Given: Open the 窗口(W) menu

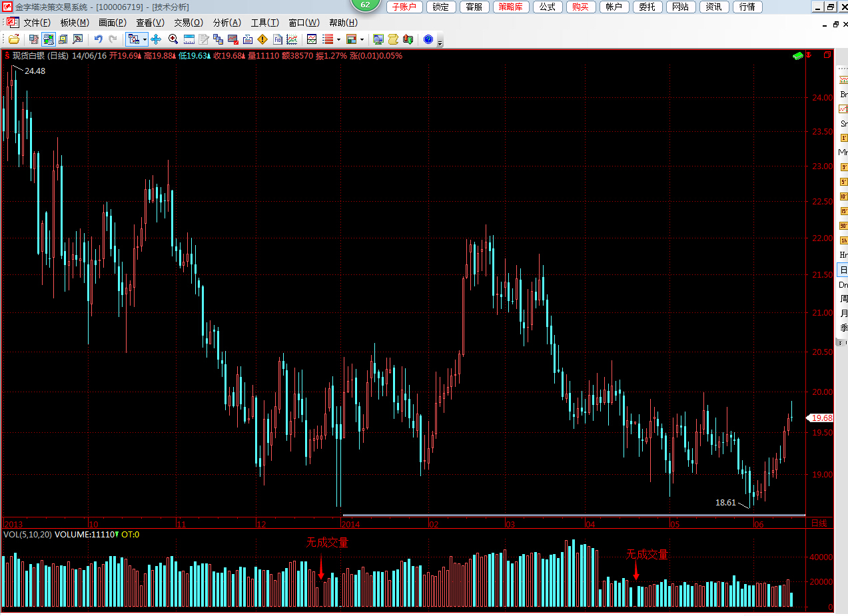Looking at the screenshot, I should (304, 23).
